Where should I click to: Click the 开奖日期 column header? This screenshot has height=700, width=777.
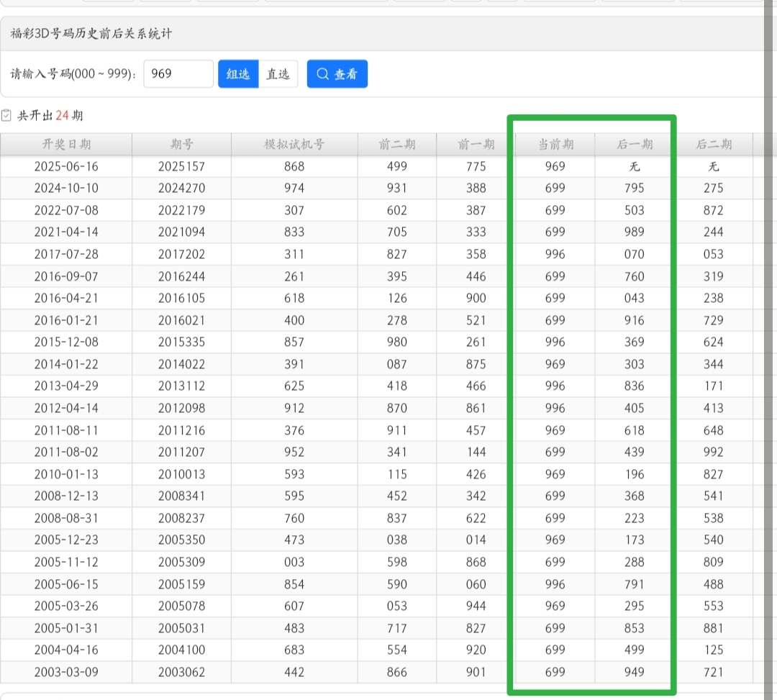66,144
